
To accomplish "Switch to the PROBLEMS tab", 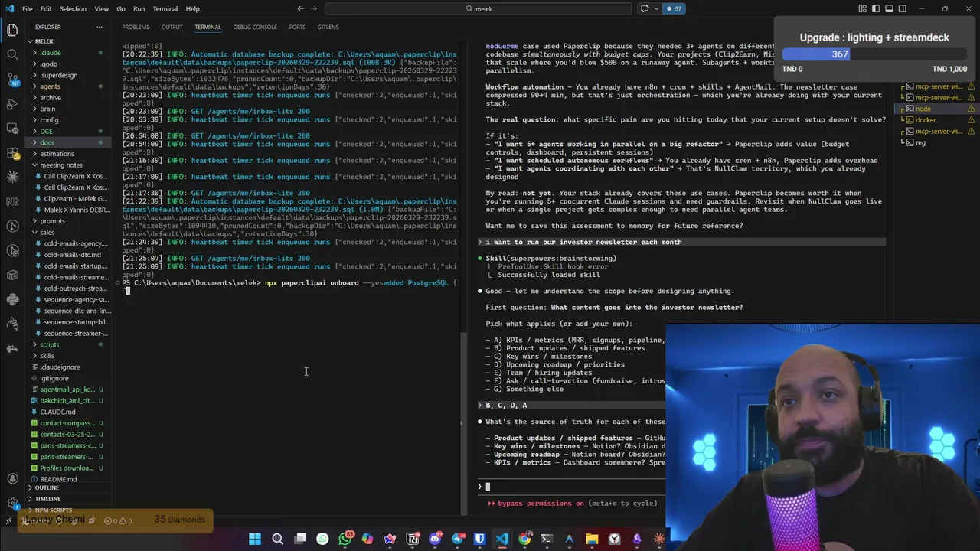I will coord(136,27).
